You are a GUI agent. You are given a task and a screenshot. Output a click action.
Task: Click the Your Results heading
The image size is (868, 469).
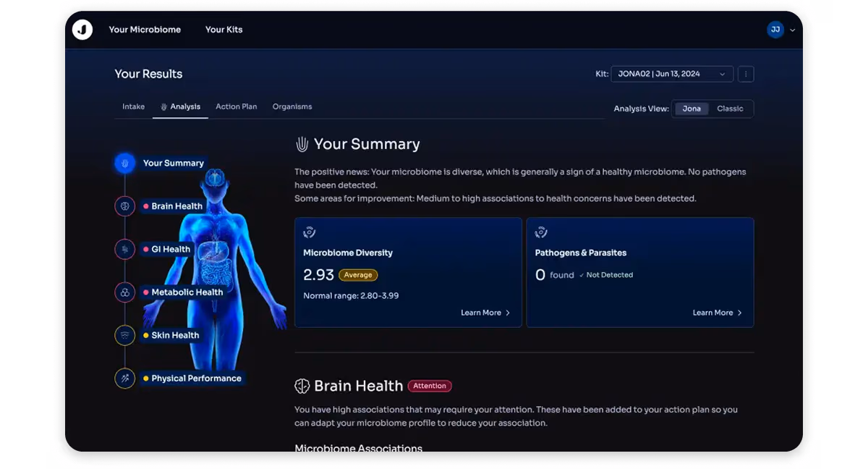pos(148,74)
